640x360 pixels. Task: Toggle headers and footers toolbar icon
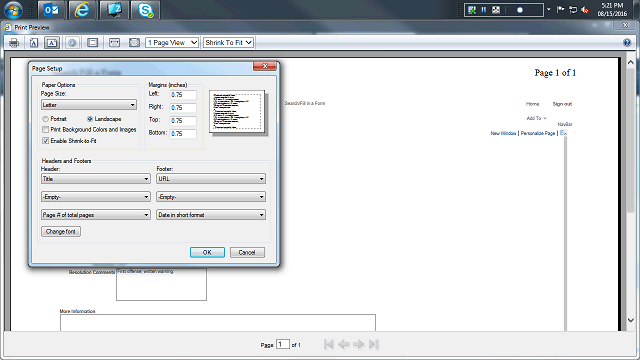93,42
